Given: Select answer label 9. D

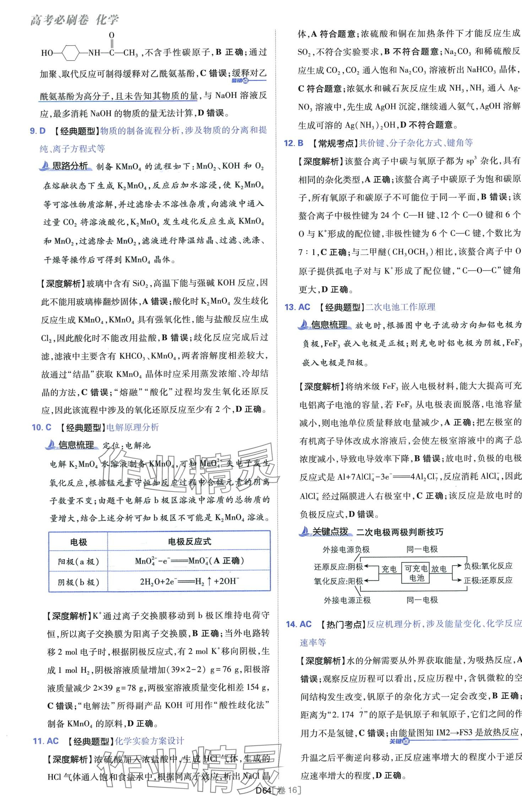Looking at the screenshot, I should click(38, 131).
